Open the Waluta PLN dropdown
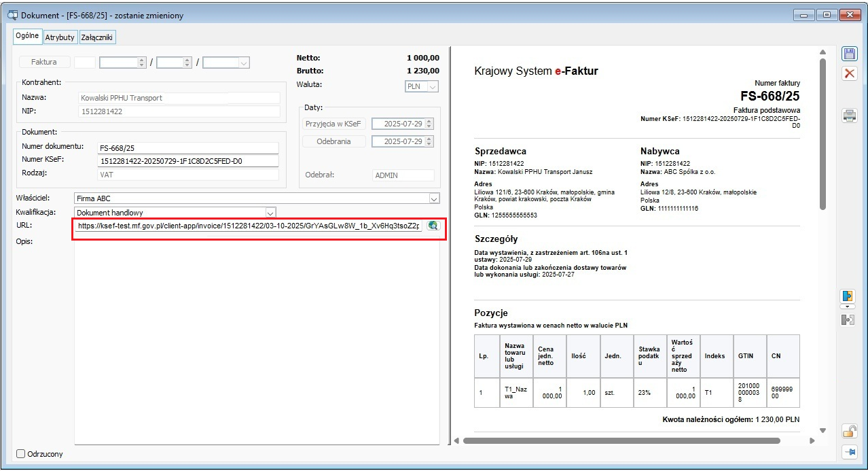The width and height of the screenshot is (868, 471). [433, 86]
